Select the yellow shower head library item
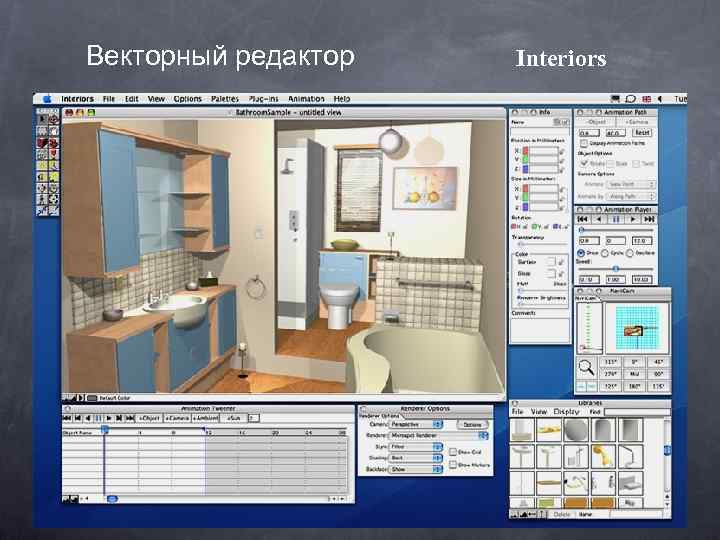720x540 pixels. pyautogui.click(x=603, y=455)
